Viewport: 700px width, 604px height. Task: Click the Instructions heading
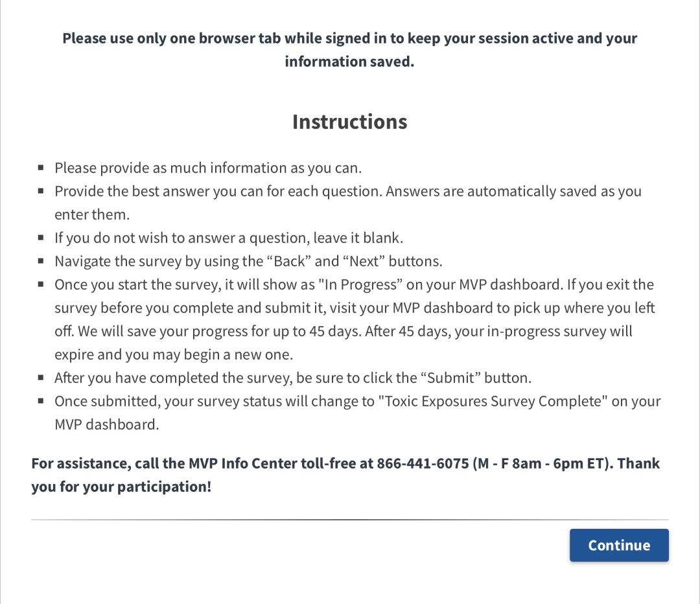tap(349, 122)
